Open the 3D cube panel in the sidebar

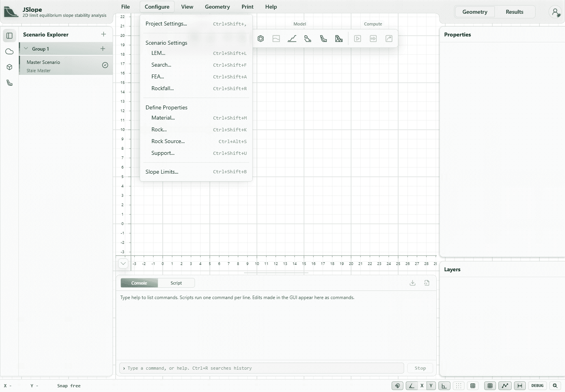9,67
